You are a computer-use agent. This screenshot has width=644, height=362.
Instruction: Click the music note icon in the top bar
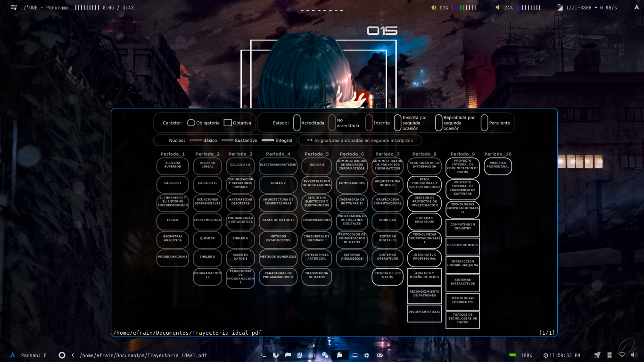14,8
